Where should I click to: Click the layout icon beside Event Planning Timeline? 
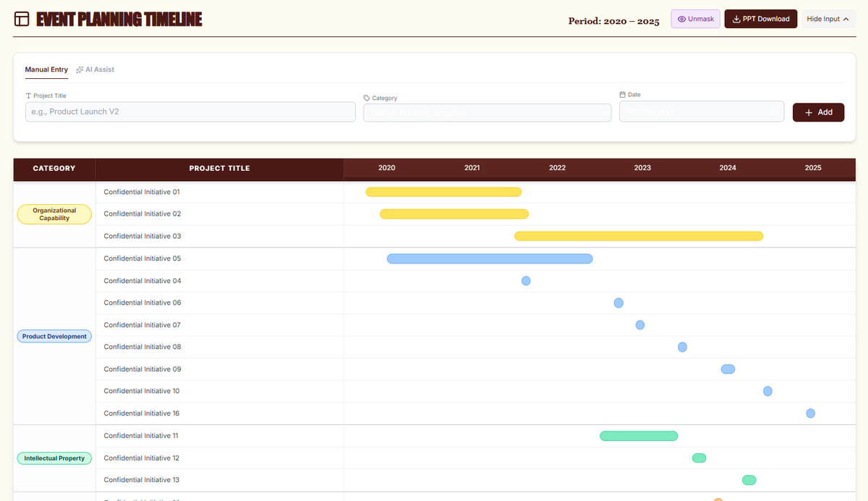coord(22,19)
